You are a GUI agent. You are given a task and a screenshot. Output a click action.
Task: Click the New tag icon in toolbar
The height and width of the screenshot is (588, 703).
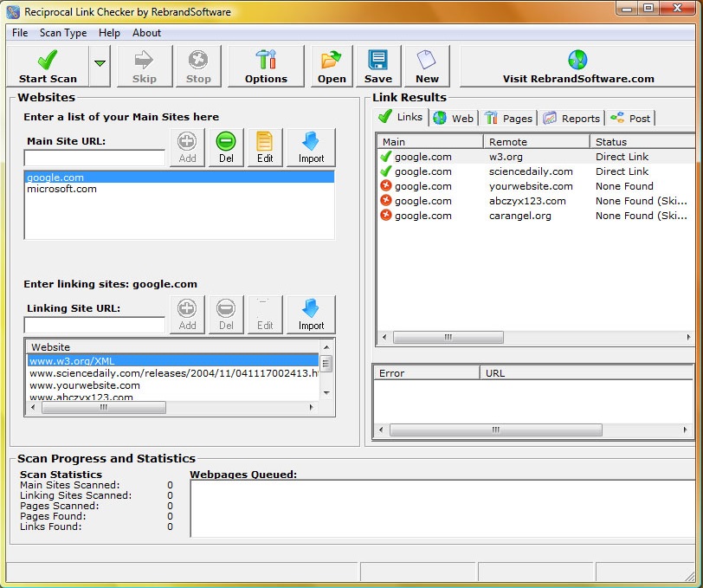[427, 67]
